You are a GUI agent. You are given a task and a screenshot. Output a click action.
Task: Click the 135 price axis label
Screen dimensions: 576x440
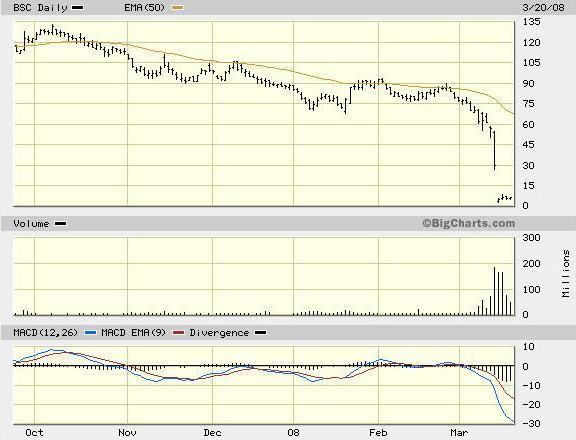(x=532, y=22)
